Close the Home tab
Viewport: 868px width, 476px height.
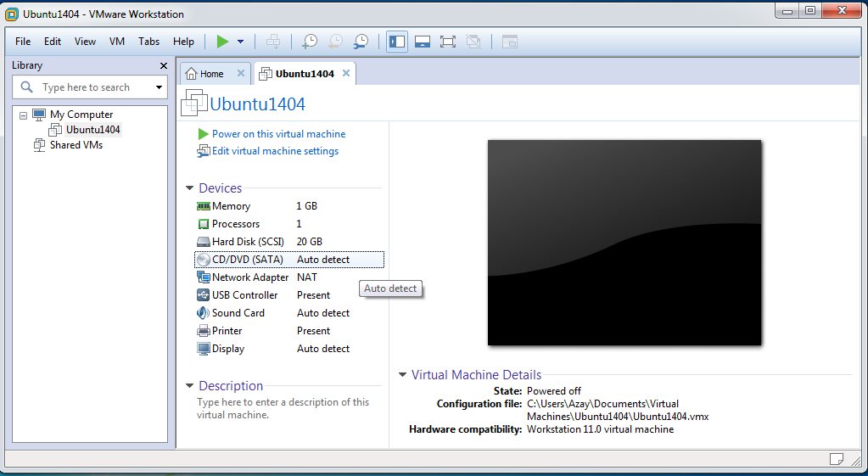coord(241,73)
